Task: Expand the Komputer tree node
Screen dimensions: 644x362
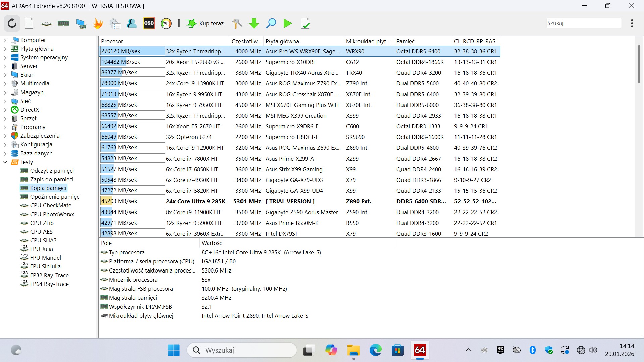Action: tap(5, 40)
